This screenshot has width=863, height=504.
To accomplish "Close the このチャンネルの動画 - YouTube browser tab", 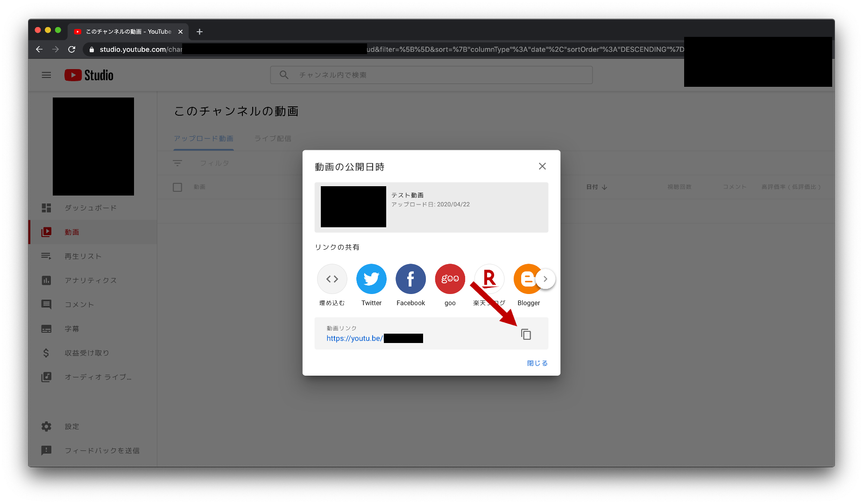I will tap(180, 32).
